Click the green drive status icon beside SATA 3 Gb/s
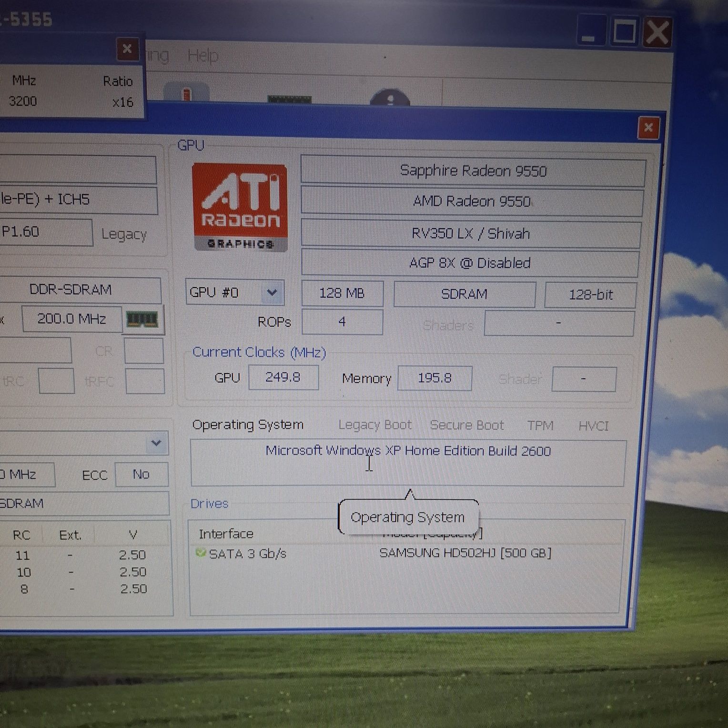 click(201, 553)
